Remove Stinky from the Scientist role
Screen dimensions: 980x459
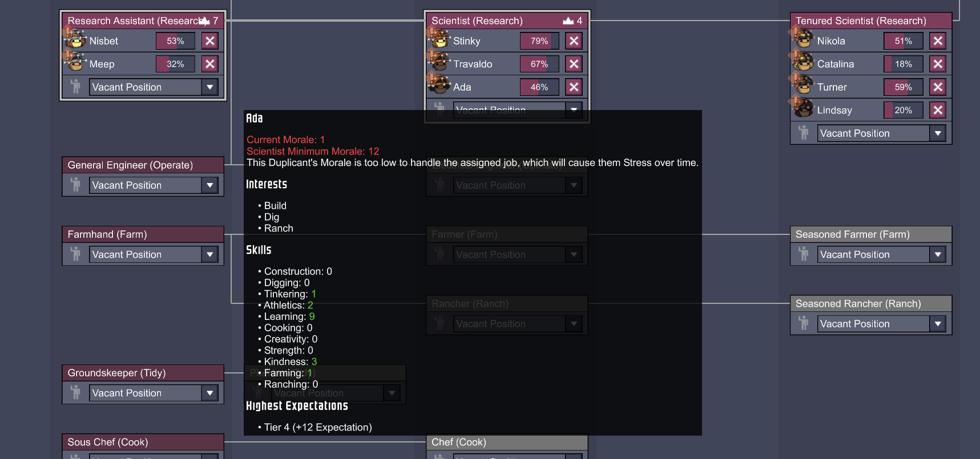tap(574, 41)
